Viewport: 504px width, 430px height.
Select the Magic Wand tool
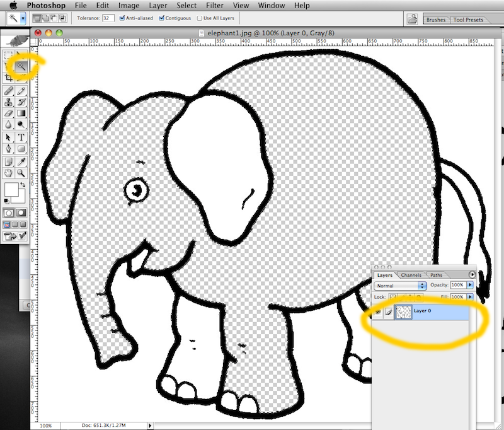(x=22, y=66)
